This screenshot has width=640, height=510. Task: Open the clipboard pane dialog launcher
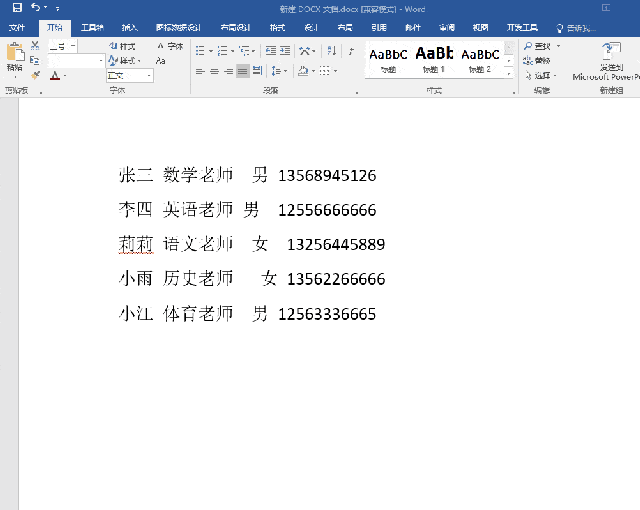coord(41,93)
